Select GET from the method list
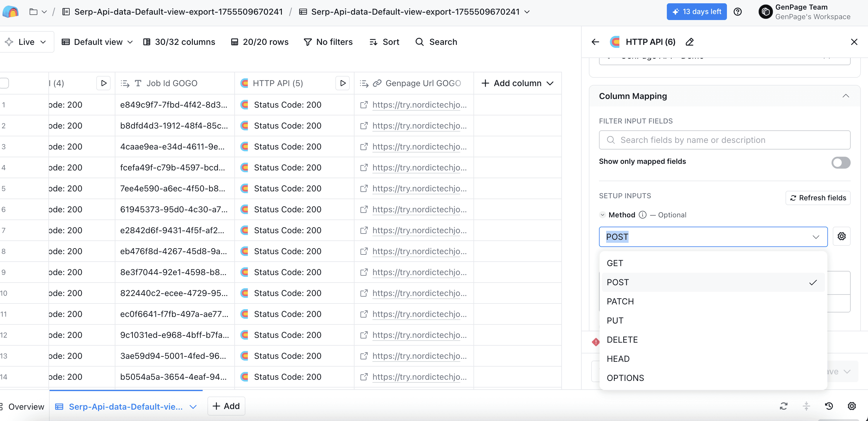868x421 pixels. (615, 263)
